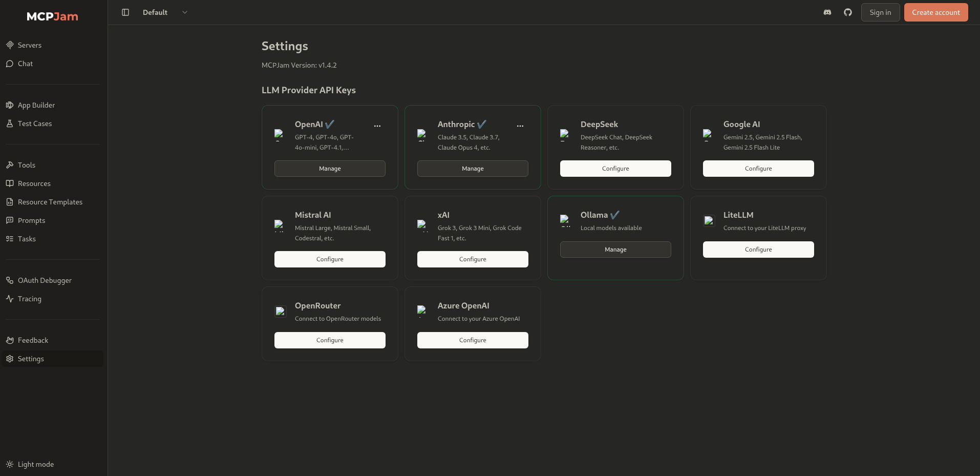Configure the xAI provider

(473, 259)
